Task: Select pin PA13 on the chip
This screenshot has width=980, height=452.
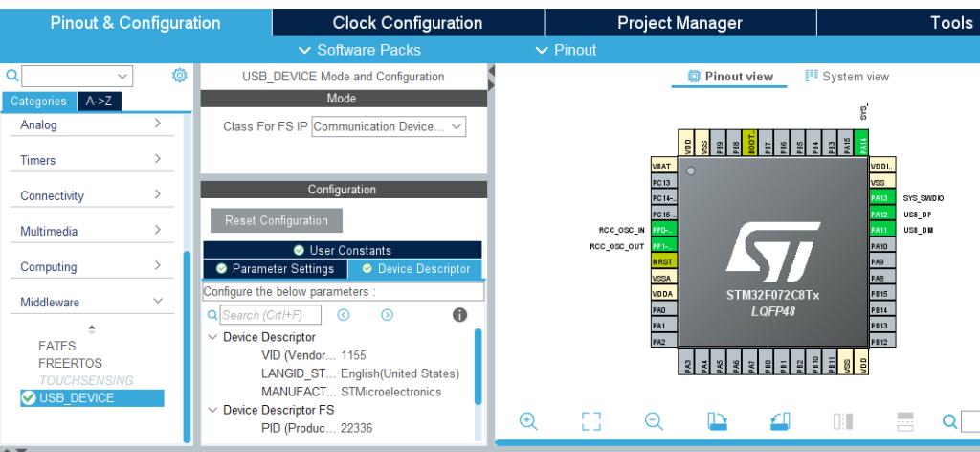Action: point(881,198)
